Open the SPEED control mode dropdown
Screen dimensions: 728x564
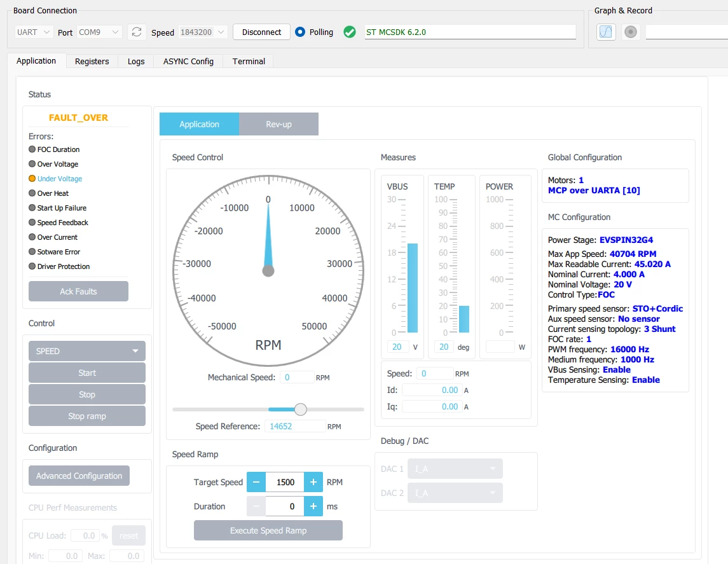coord(87,351)
